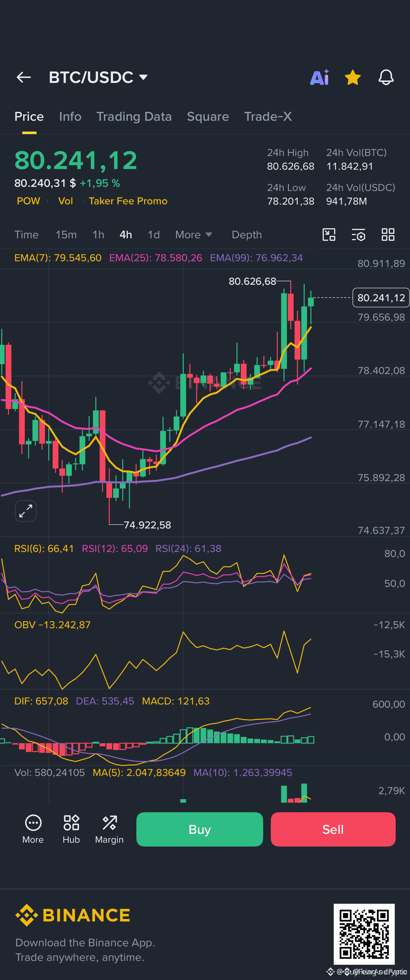Open chart indicator settings icon
Image resolution: width=410 pixels, height=980 pixels.
click(358, 235)
